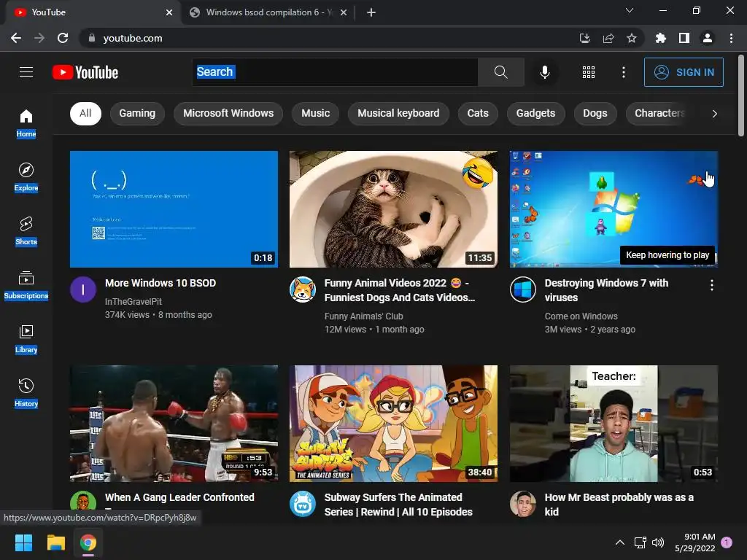This screenshot has height=560, width=747.
Task: Open Come on Windows channel avatar
Action: pyautogui.click(x=522, y=289)
